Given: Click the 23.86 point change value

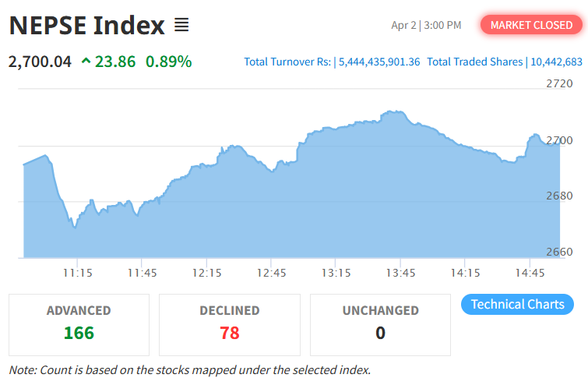Looking at the screenshot, I should click(115, 61).
